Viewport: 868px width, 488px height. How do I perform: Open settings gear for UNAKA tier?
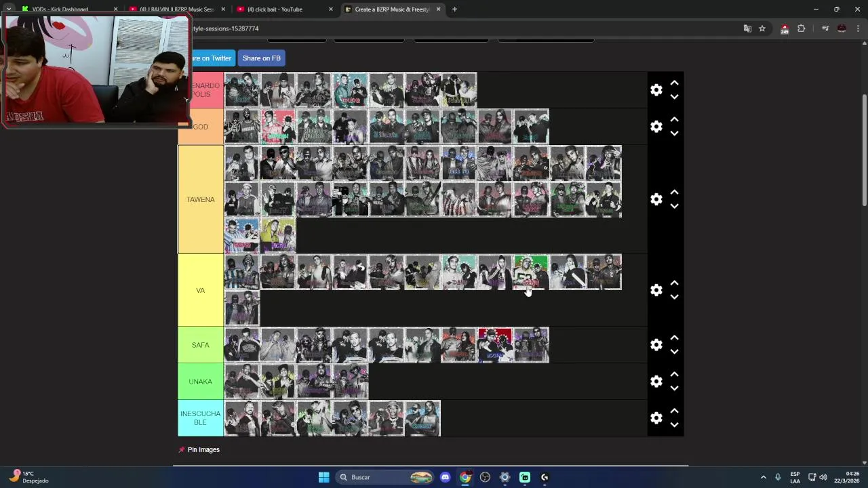[656, 382]
